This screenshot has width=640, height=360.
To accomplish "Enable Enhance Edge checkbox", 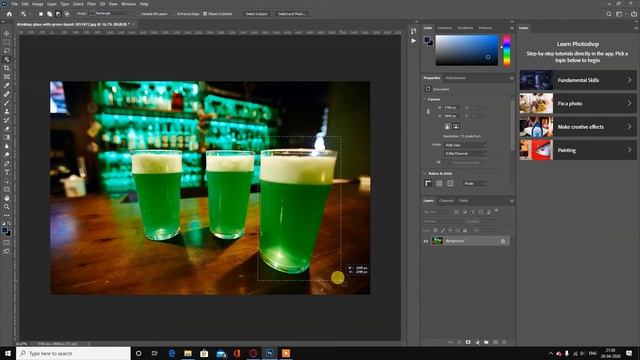I will pyautogui.click(x=174, y=14).
